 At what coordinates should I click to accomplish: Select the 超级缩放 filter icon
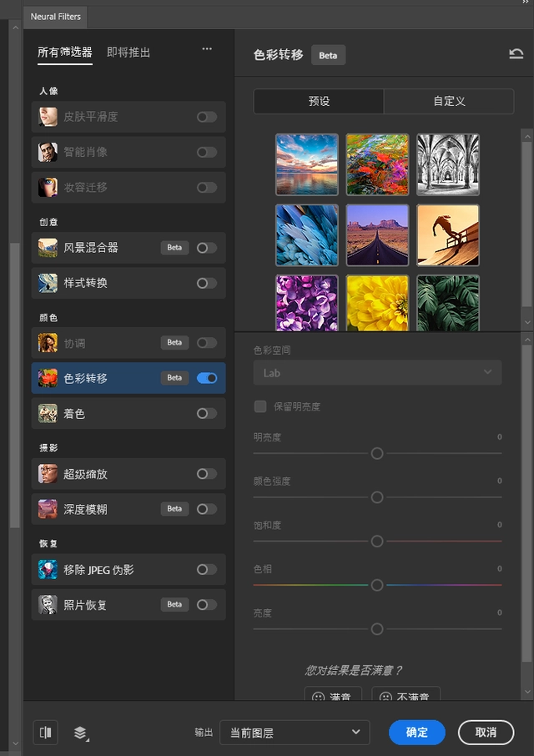(x=48, y=474)
